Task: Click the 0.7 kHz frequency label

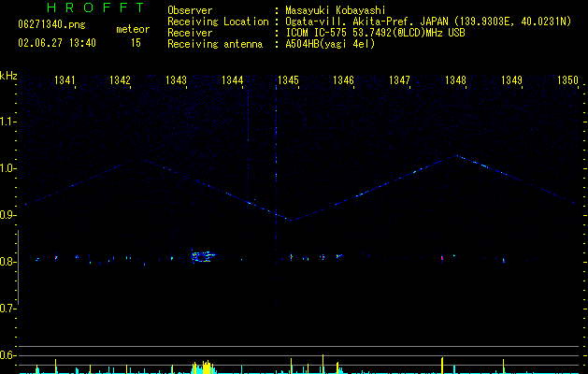Action: coord(7,309)
